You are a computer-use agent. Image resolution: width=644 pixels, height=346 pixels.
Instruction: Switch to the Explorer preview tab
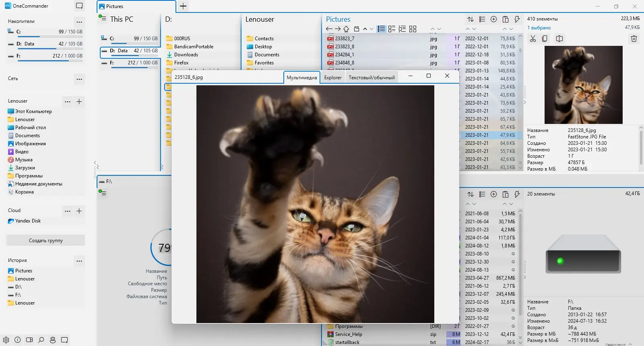[x=333, y=78]
